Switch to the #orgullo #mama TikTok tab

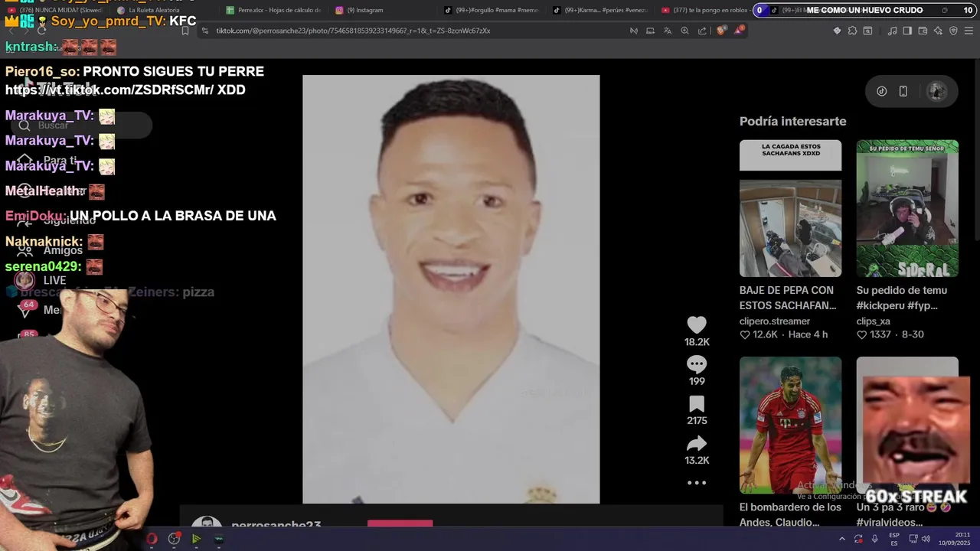click(x=492, y=10)
